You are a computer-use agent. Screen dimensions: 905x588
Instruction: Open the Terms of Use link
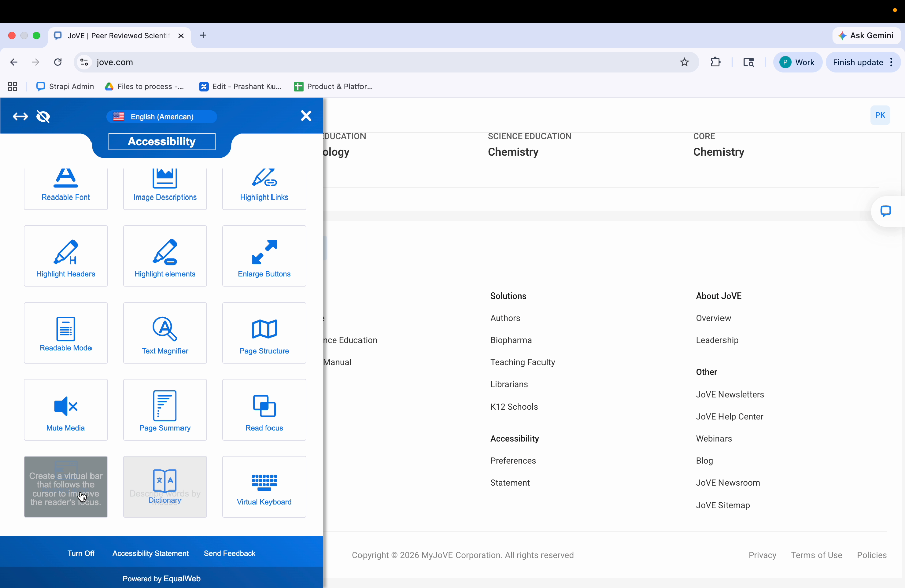click(x=817, y=555)
